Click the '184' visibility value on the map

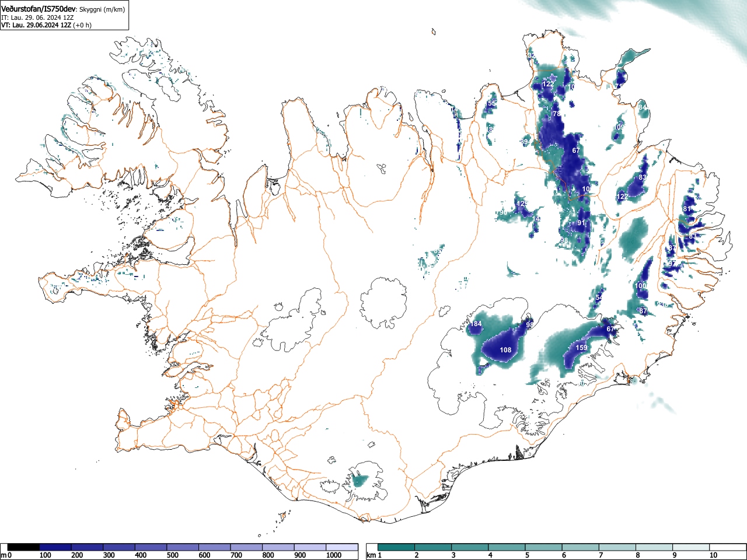coord(476,324)
